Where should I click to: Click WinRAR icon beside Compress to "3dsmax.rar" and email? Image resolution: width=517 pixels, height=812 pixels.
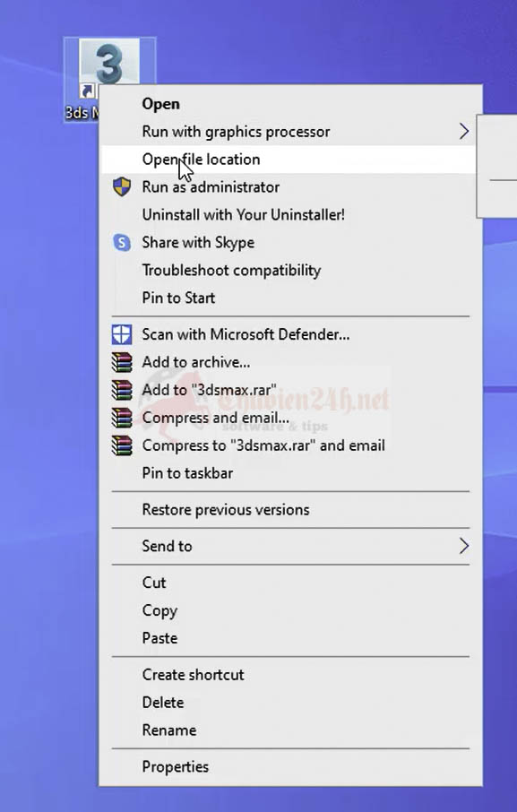pyautogui.click(x=122, y=445)
